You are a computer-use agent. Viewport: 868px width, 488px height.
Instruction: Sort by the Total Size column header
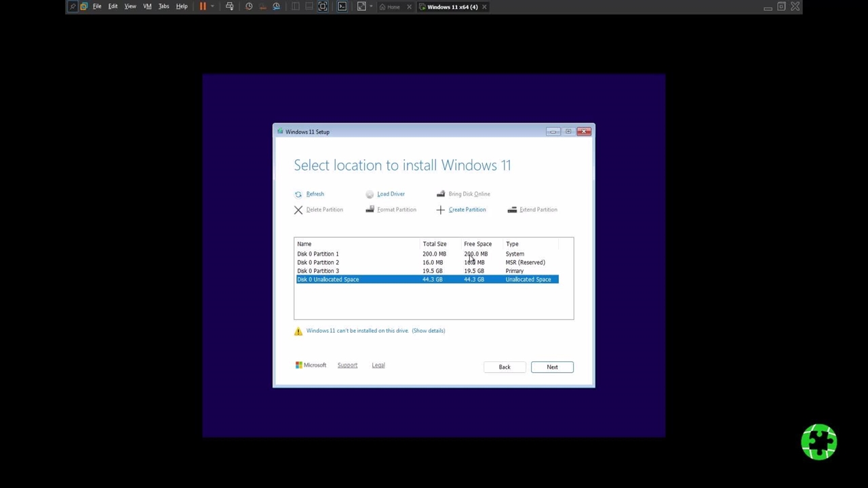(x=441, y=244)
